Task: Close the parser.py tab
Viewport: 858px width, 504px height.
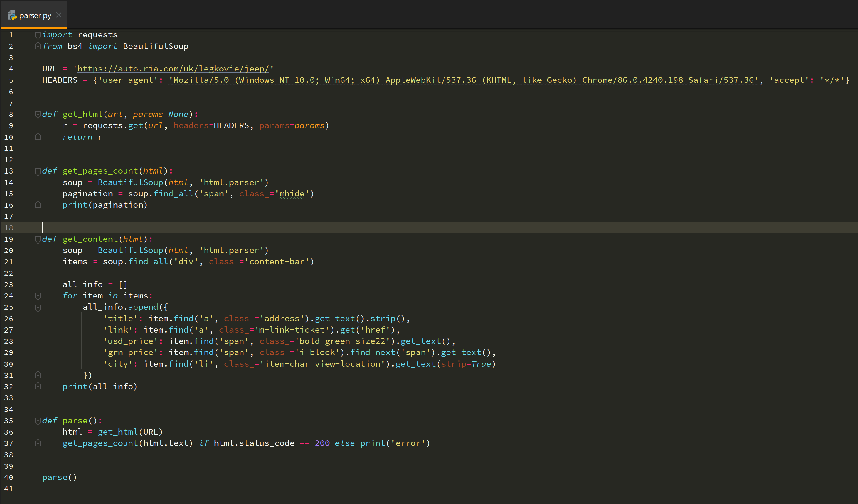Action: coord(59,15)
